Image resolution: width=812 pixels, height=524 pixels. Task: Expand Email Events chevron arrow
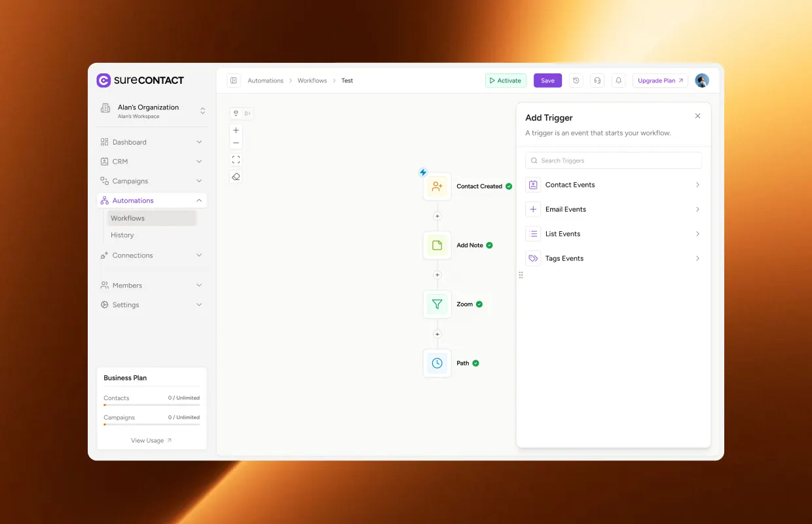pyautogui.click(x=697, y=210)
